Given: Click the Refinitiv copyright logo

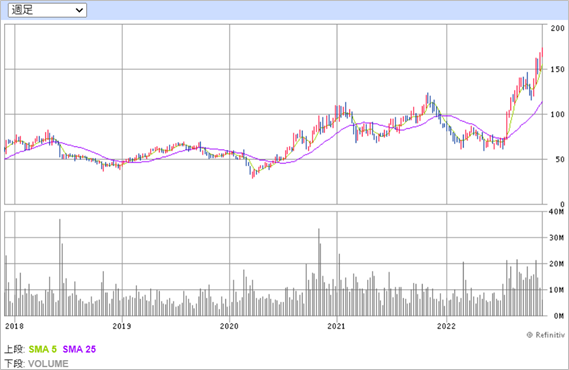Looking at the screenshot, I should [546, 335].
